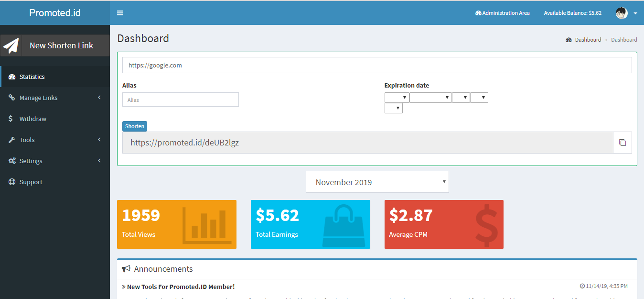This screenshot has height=299, width=644.
Task: Expand the Tools submenu chevron
Action: click(x=99, y=140)
